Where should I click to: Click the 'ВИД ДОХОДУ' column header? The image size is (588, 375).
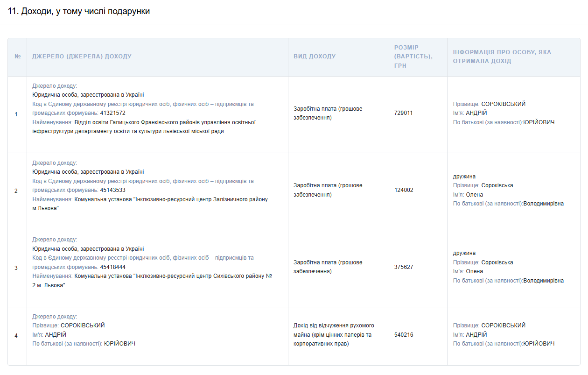[315, 57]
